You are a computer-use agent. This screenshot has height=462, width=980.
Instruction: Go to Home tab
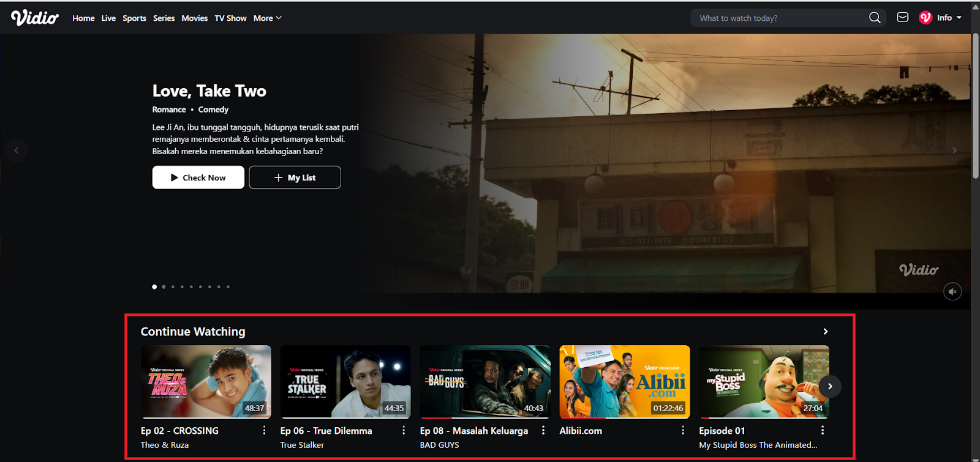click(83, 18)
